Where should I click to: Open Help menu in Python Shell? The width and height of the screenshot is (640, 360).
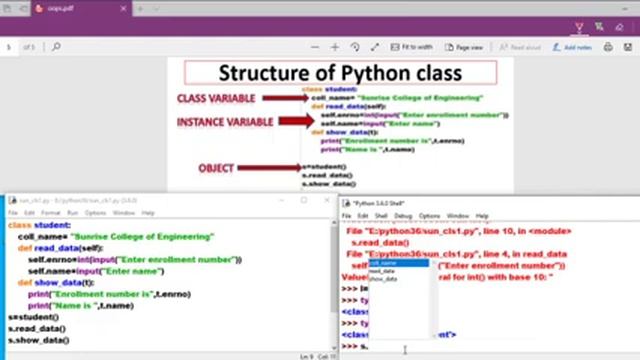click(x=482, y=216)
